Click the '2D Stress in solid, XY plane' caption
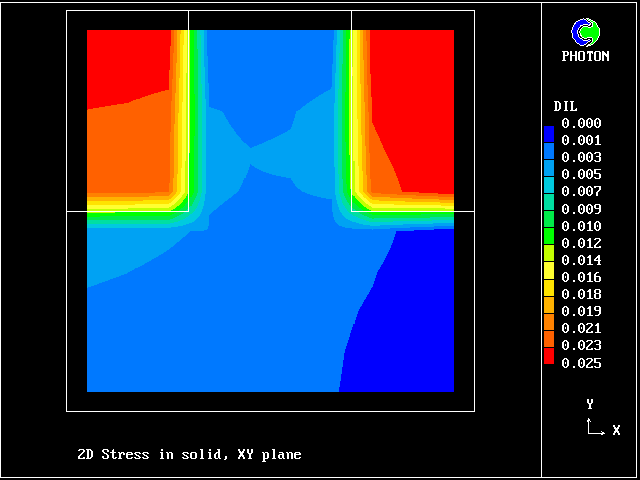The image size is (640, 480). 189,455
